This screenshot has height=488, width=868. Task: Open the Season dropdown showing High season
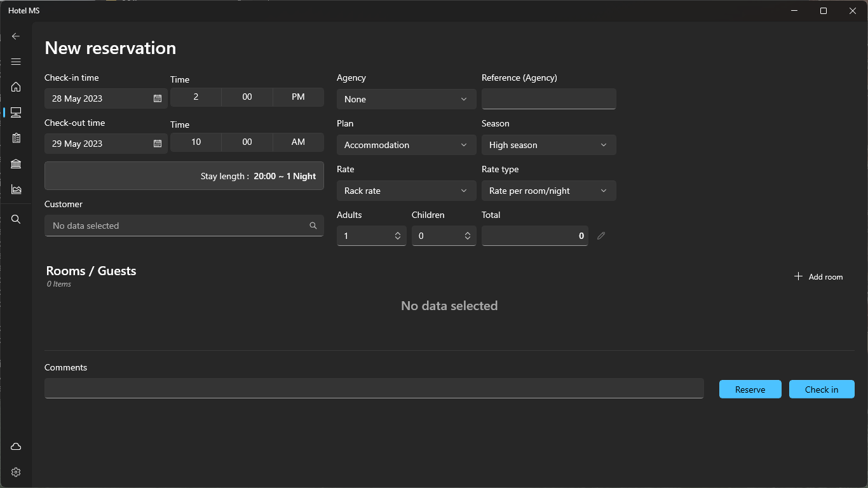(x=548, y=145)
